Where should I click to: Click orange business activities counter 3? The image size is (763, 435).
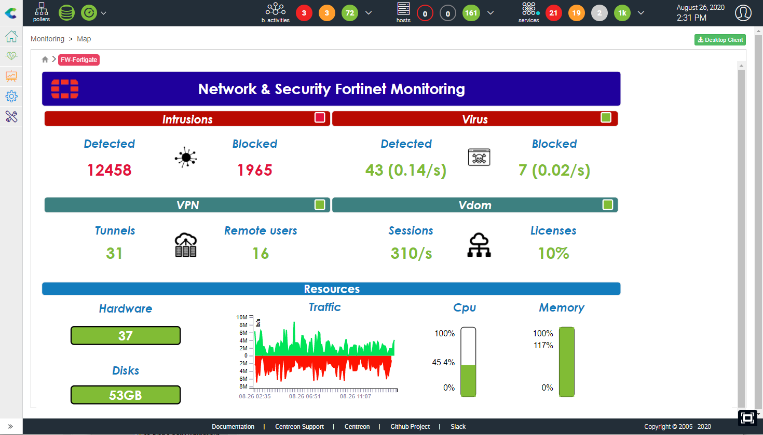click(327, 13)
